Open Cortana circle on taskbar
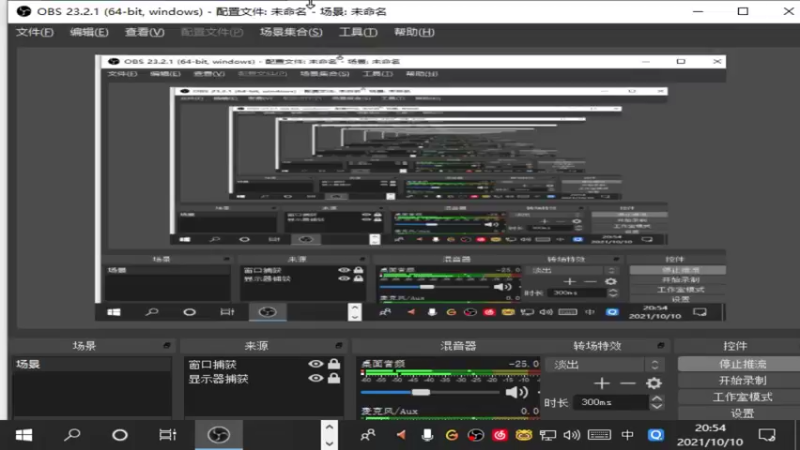 pyautogui.click(x=120, y=435)
